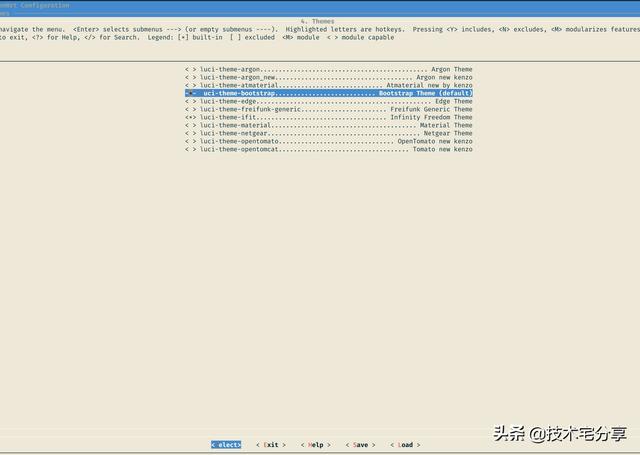Click the 'Freifunk Generic Theme' description
Screen dimensions: 640x455
tap(431, 109)
